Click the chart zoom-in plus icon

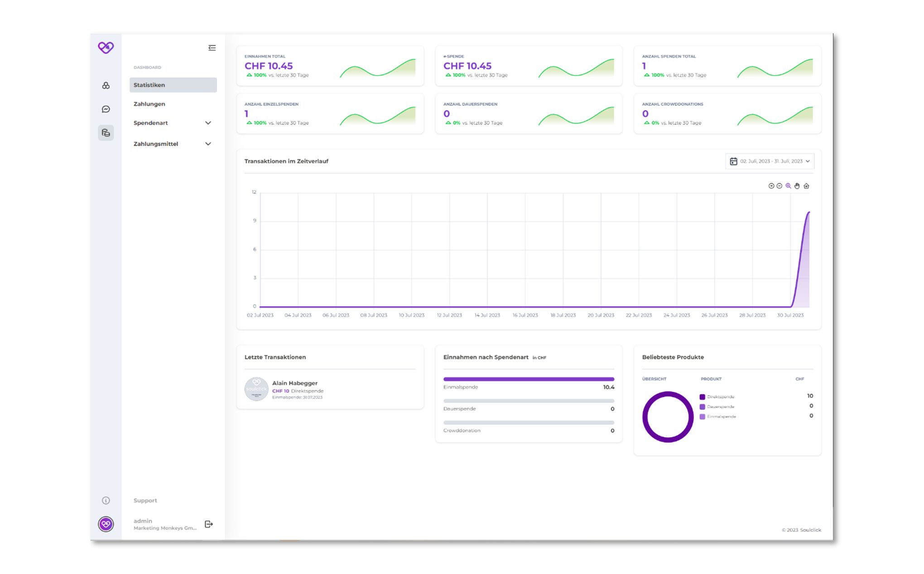point(771,186)
